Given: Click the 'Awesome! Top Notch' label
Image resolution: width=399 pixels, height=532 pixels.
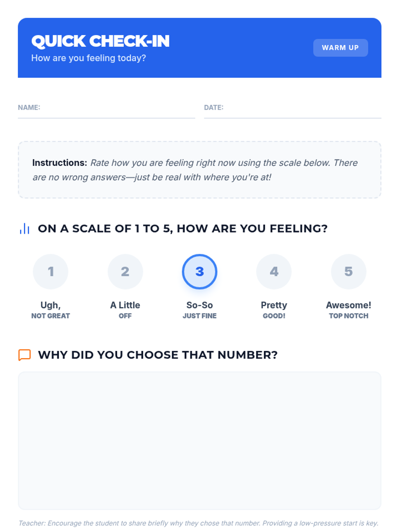Looking at the screenshot, I should pyautogui.click(x=348, y=310).
